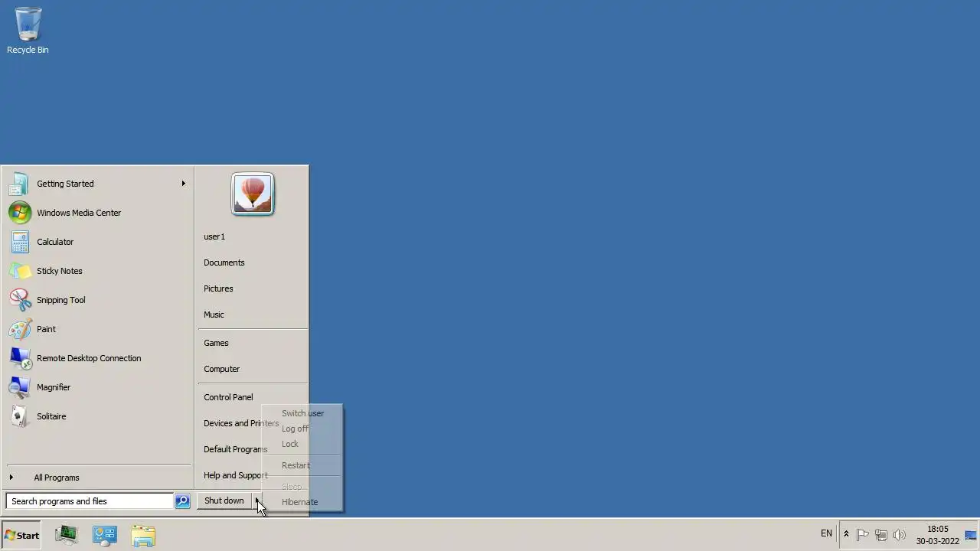The image size is (980, 551).
Task: Open the Games folder
Action: (253, 343)
